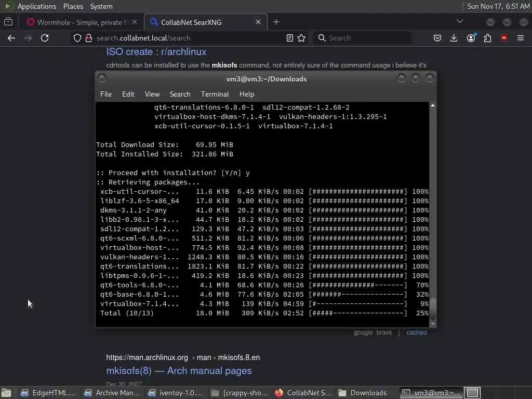Click the clock Sun Nov 17, 6:51 AM
Image resolution: width=532 pixels, height=399 pixels.
coord(498,6)
